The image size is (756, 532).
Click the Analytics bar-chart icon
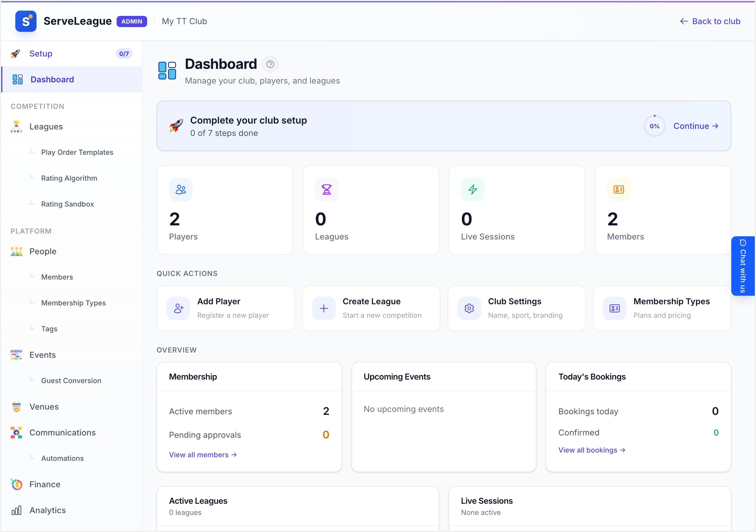(x=16, y=510)
